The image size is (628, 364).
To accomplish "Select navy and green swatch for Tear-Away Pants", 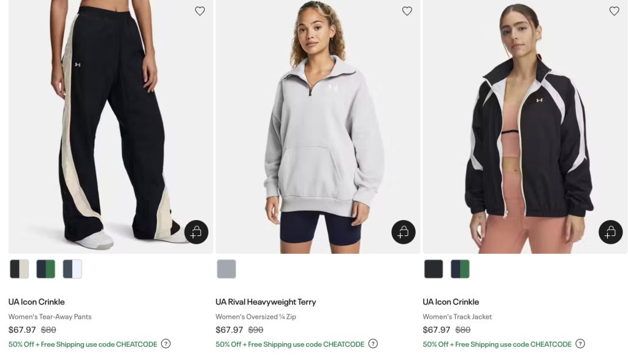I will (x=46, y=269).
